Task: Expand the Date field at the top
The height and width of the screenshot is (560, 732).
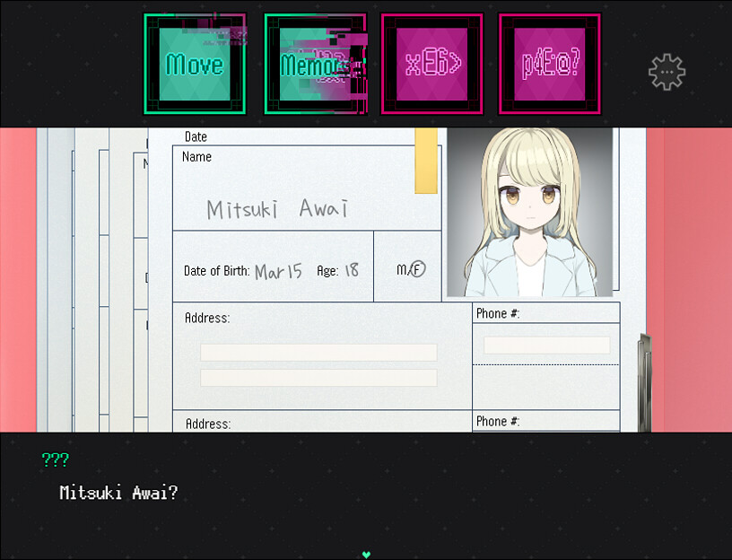Action: pos(196,136)
